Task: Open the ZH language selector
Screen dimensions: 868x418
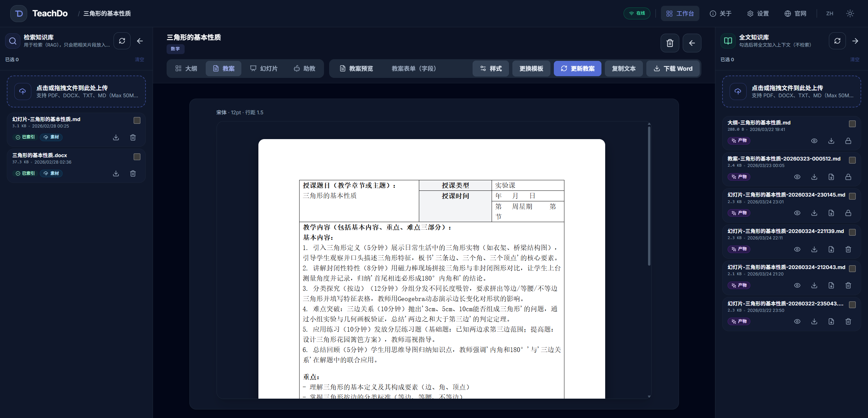Action: point(830,13)
